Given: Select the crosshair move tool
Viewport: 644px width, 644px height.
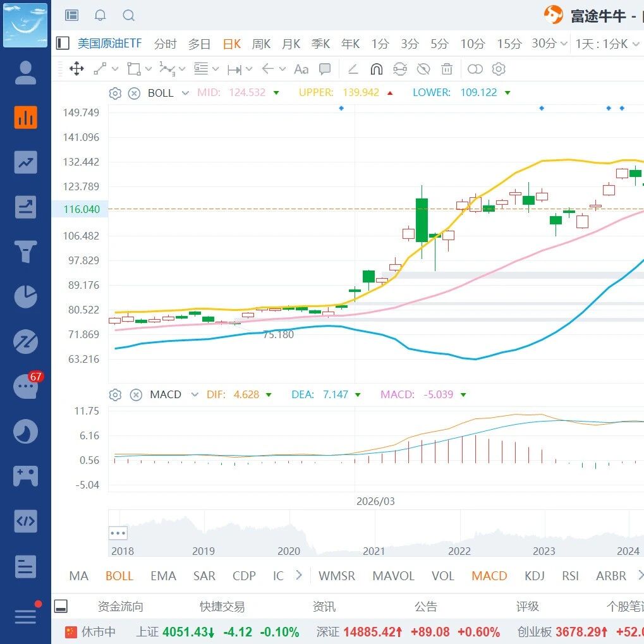Looking at the screenshot, I should click(x=76, y=69).
